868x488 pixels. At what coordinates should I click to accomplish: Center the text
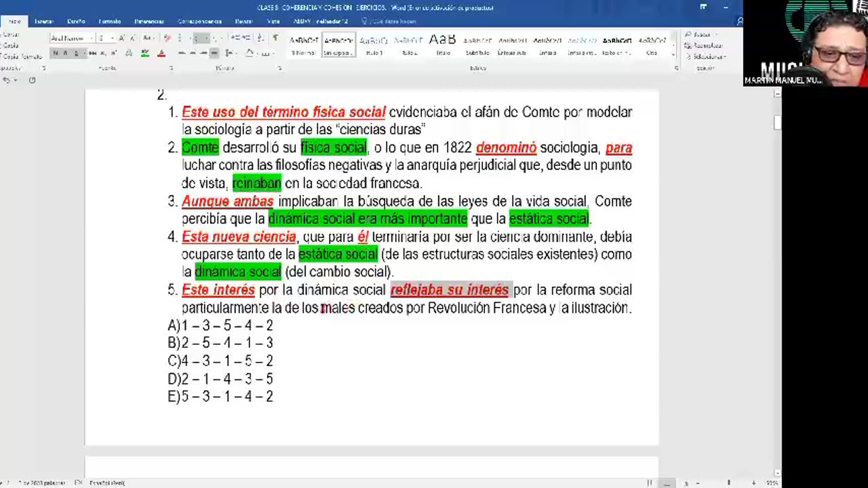[193, 53]
